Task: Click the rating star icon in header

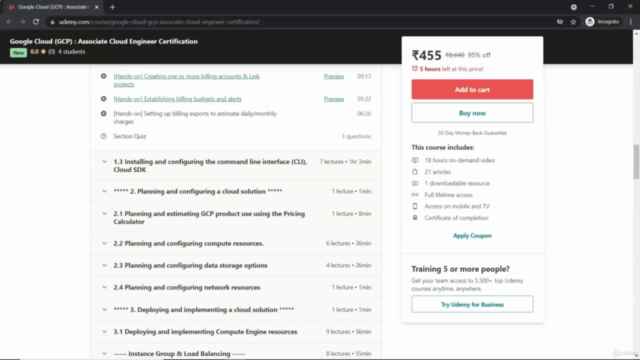Action: (43, 52)
